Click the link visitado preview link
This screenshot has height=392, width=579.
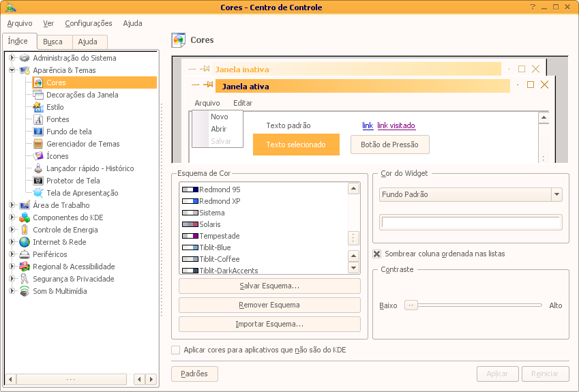tap(396, 125)
